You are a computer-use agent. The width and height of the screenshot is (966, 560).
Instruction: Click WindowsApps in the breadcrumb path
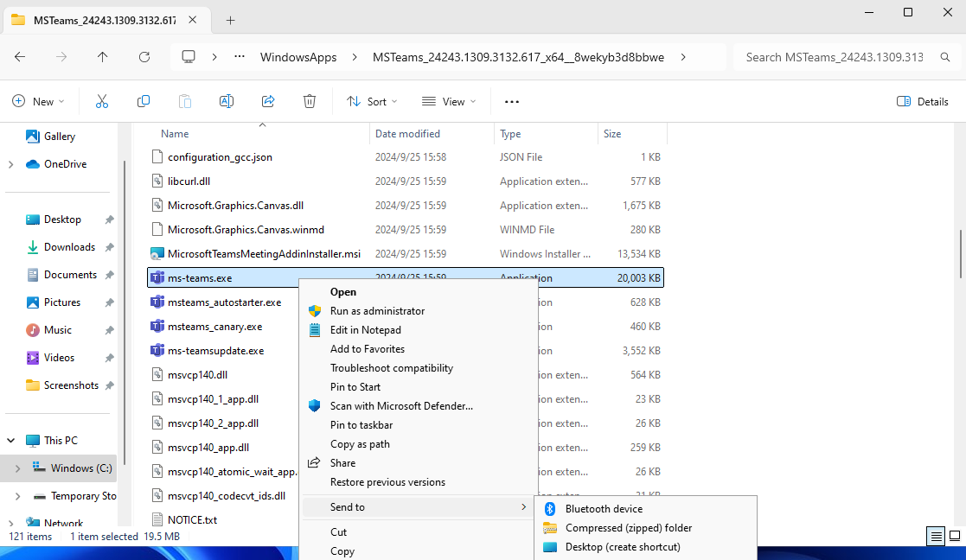(x=298, y=57)
